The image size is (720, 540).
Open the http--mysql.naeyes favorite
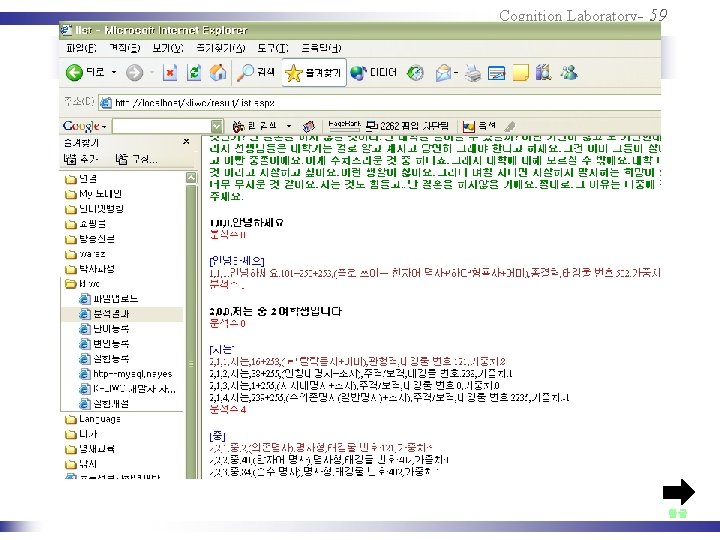pos(126,374)
